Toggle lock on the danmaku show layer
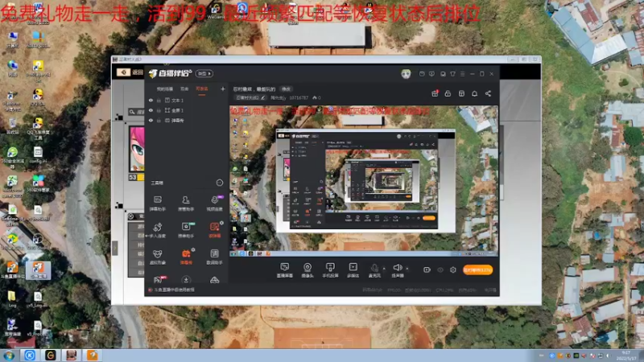 coord(159,121)
